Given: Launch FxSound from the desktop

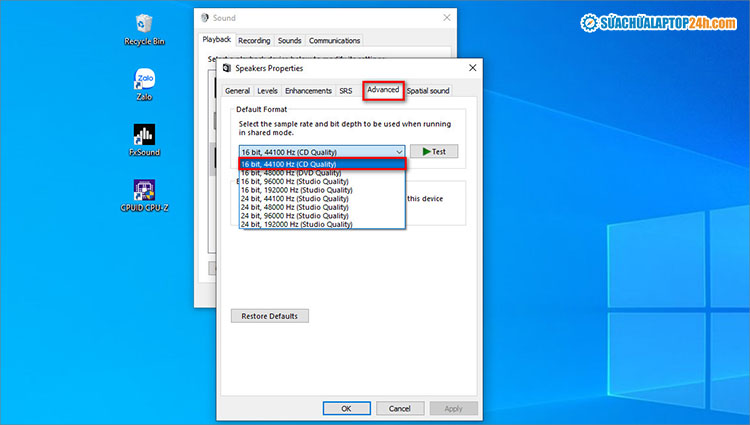Looking at the screenshot, I should (x=144, y=136).
